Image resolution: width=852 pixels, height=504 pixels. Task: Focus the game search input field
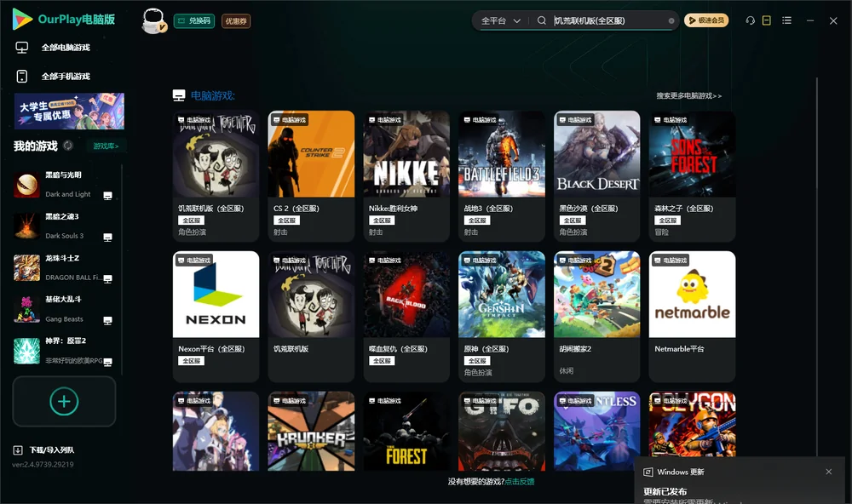point(610,20)
